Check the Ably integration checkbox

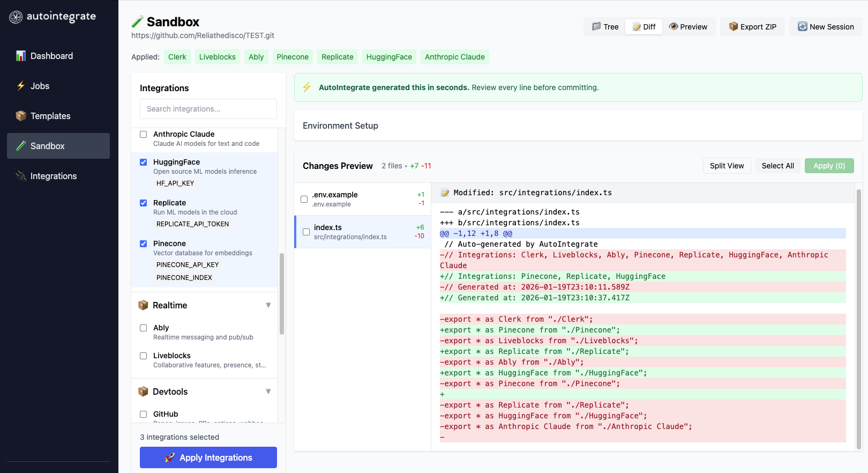tap(143, 328)
